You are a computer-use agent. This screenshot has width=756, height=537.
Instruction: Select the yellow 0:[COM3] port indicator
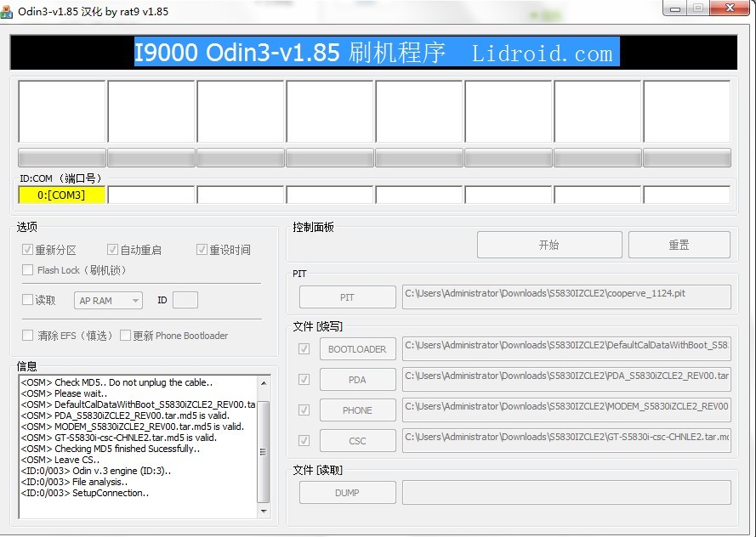click(x=61, y=195)
